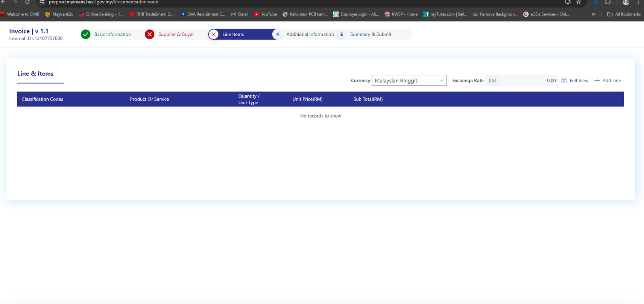This screenshot has width=644, height=304.
Task: Click the Classification Codes column header
Action: point(43,99)
